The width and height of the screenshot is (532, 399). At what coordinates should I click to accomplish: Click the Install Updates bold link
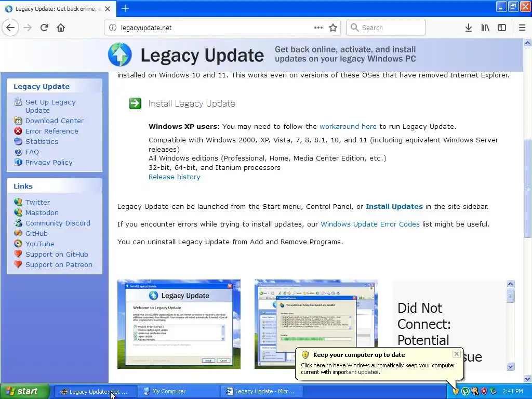pos(394,206)
